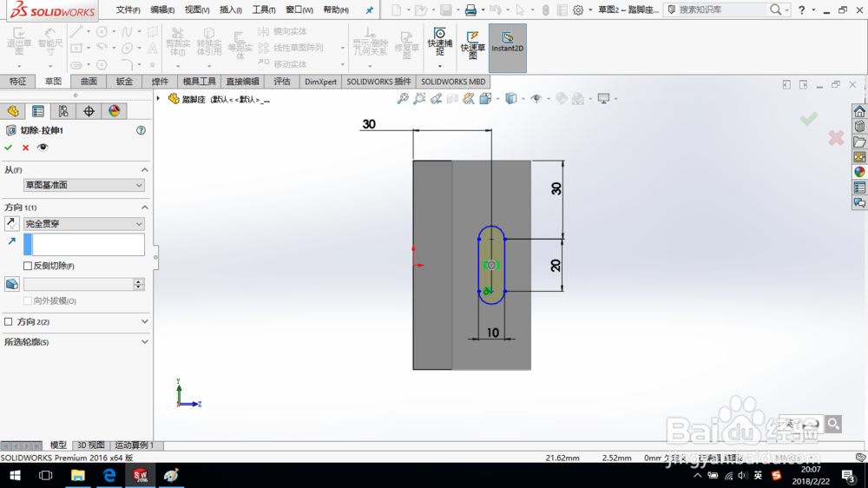The image size is (868, 488).
Task: Cancel cut-extrude with red X
Action: click(x=25, y=148)
